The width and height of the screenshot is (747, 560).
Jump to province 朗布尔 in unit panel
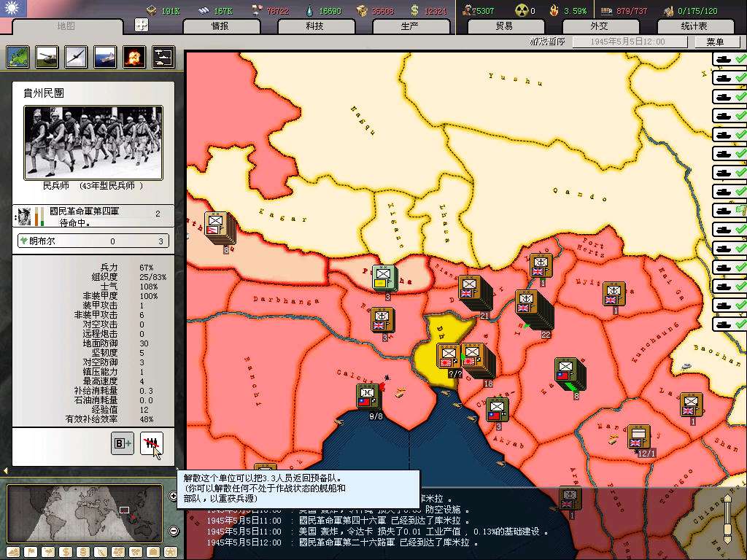coord(93,241)
